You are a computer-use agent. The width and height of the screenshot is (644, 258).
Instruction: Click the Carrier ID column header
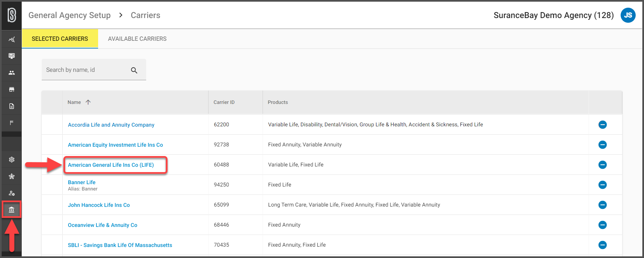(224, 102)
